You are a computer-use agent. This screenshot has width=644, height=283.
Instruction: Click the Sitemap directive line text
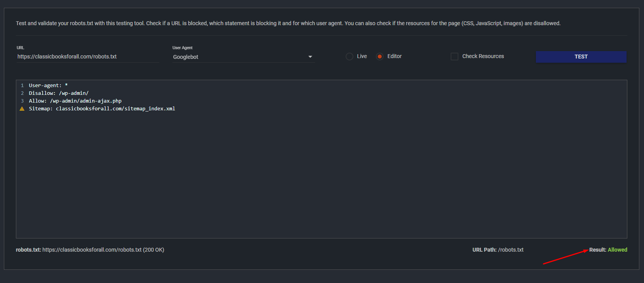[x=102, y=109]
